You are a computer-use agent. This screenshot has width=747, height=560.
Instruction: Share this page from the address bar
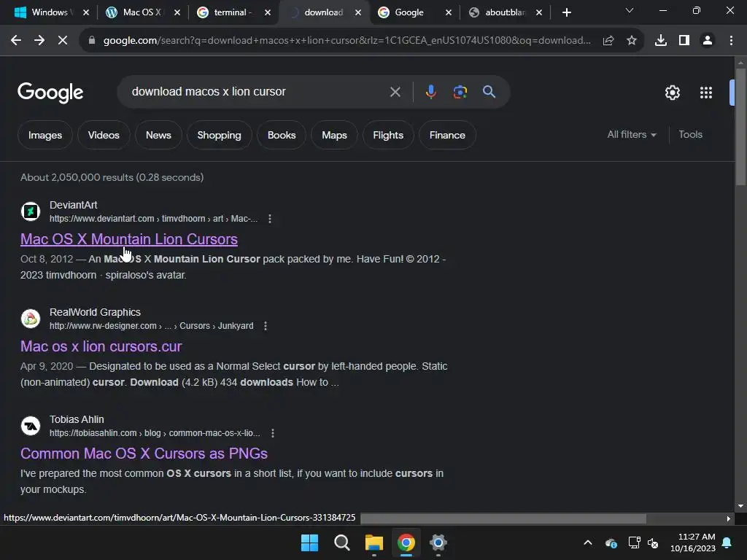[608, 41]
